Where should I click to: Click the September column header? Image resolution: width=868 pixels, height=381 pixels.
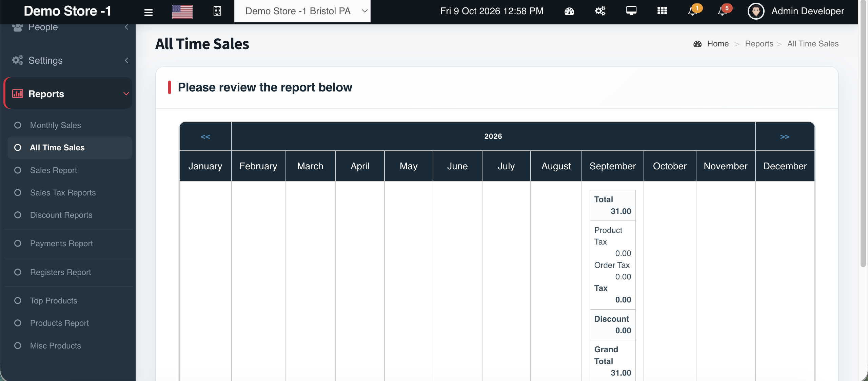(x=612, y=166)
